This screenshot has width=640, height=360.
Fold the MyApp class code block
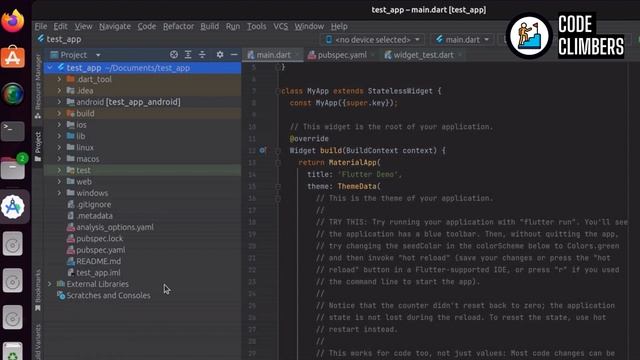(x=278, y=91)
